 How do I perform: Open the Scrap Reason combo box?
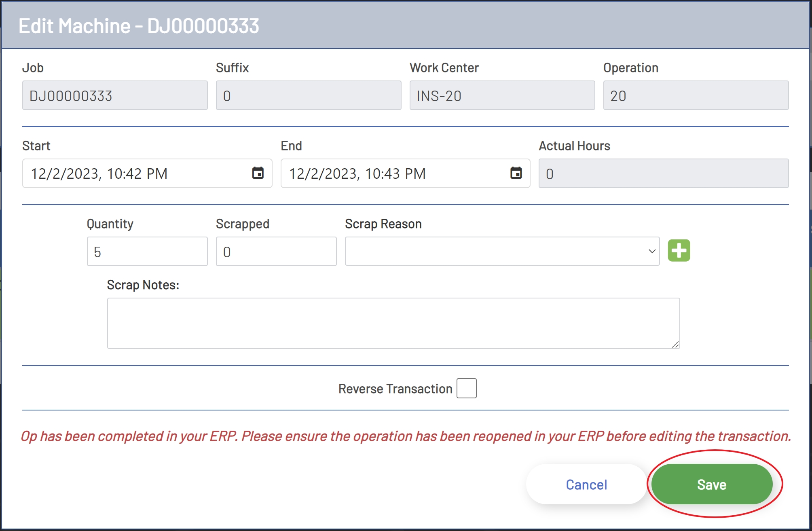click(501, 251)
